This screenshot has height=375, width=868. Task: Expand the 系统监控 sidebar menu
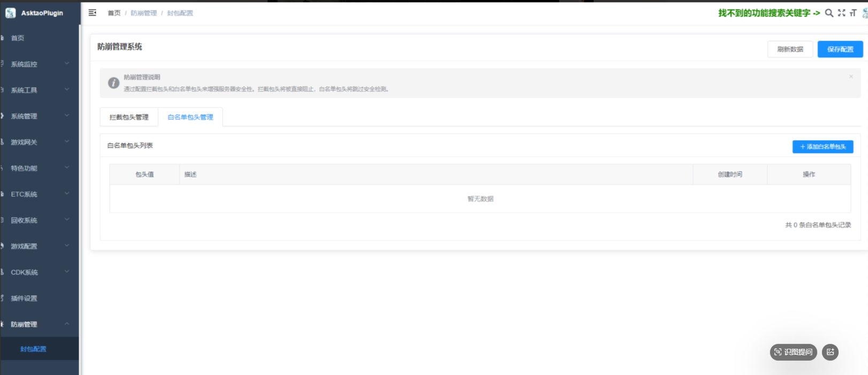click(37, 64)
